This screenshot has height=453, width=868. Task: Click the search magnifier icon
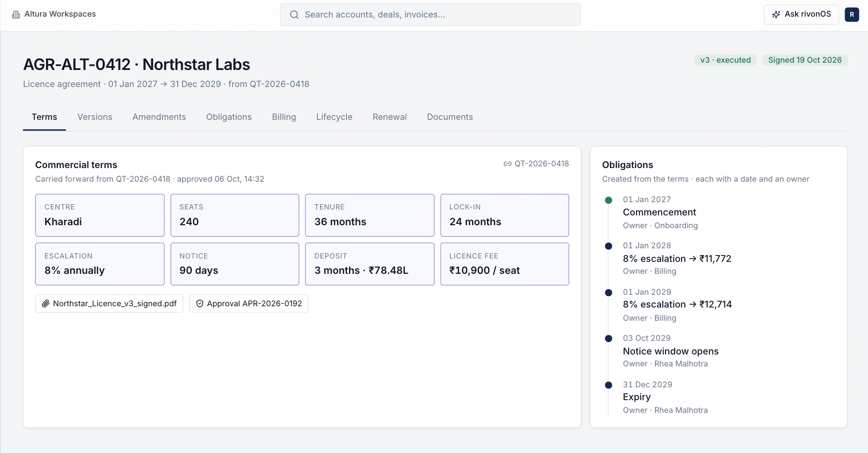tap(294, 15)
